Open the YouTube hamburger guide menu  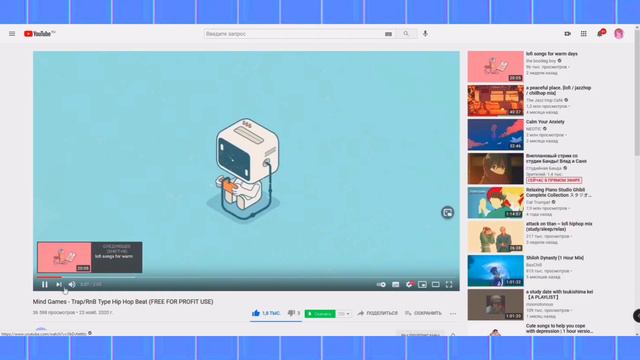12,34
